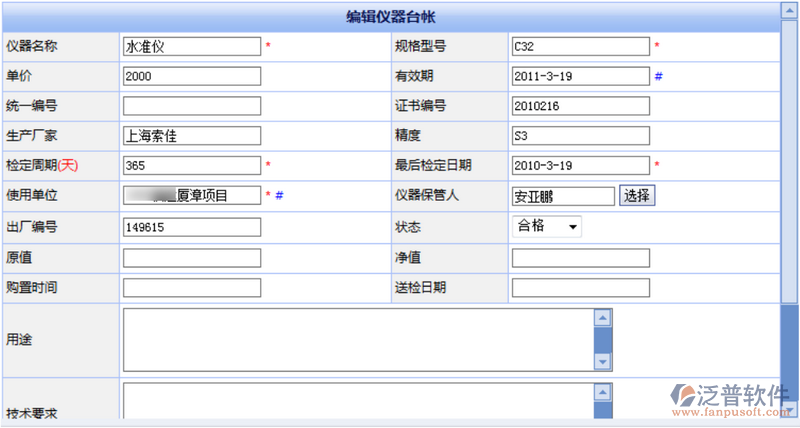The height and width of the screenshot is (428, 800).
Task: Click the 出厂编号 field showing 149615
Action: (x=191, y=227)
